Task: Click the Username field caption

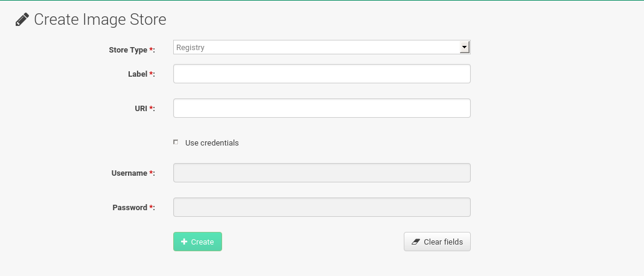Action: click(x=129, y=173)
